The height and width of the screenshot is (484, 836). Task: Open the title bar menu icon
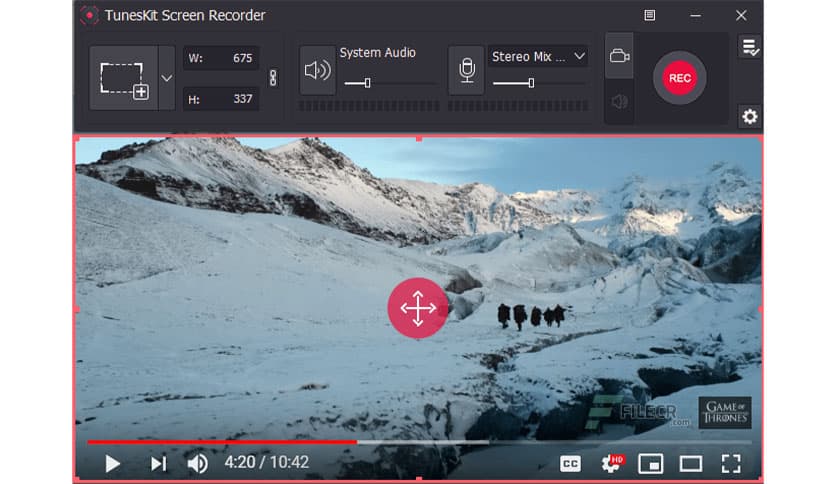coord(649,15)
